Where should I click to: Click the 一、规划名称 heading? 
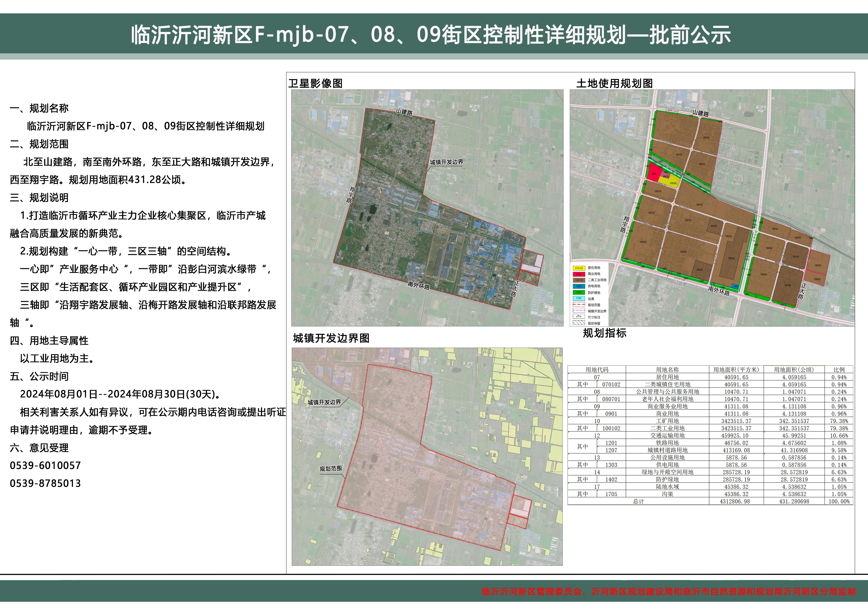coord(39,108)
